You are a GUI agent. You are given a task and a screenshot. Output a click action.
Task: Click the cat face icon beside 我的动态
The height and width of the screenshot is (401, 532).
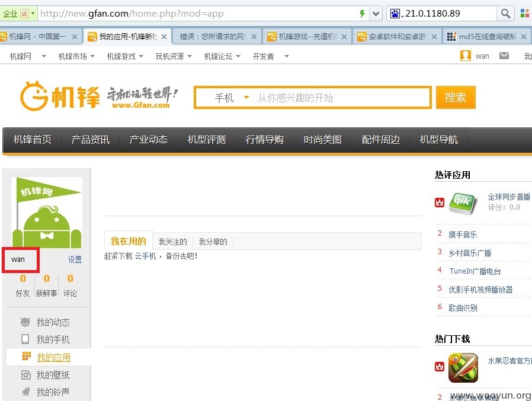[25, 322]
